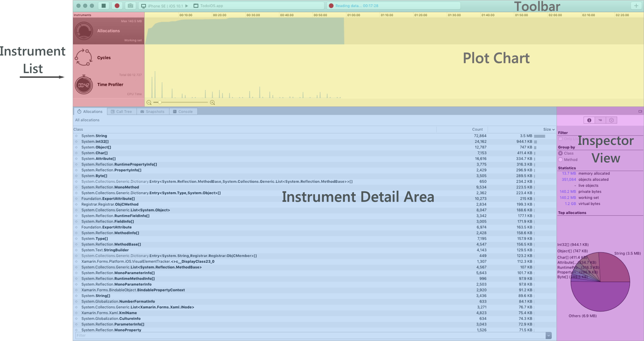The image size is (644, 341).
Task: Expand the System.String row
Action: [76, 136]
